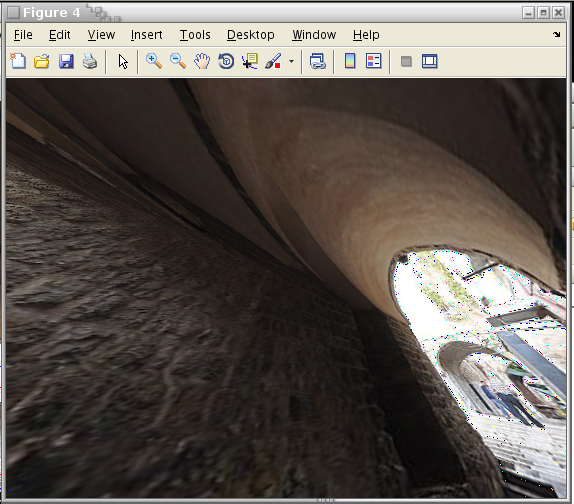Viewport: 574px width, 504px height.
Task: Toggle the Rotate 3D tool
Action: tap(226, 61)
